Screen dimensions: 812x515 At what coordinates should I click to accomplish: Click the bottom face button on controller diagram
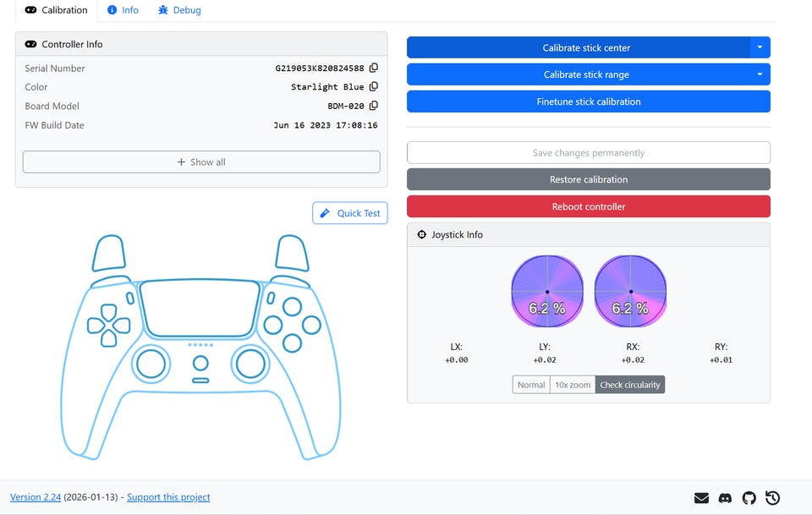[x=292, y=343]
